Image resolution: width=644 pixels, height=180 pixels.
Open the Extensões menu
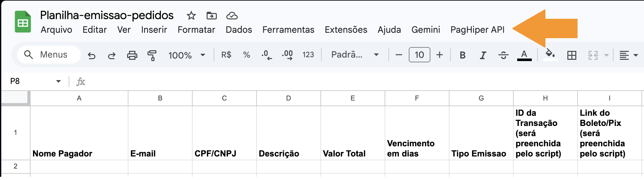point(346,30)
